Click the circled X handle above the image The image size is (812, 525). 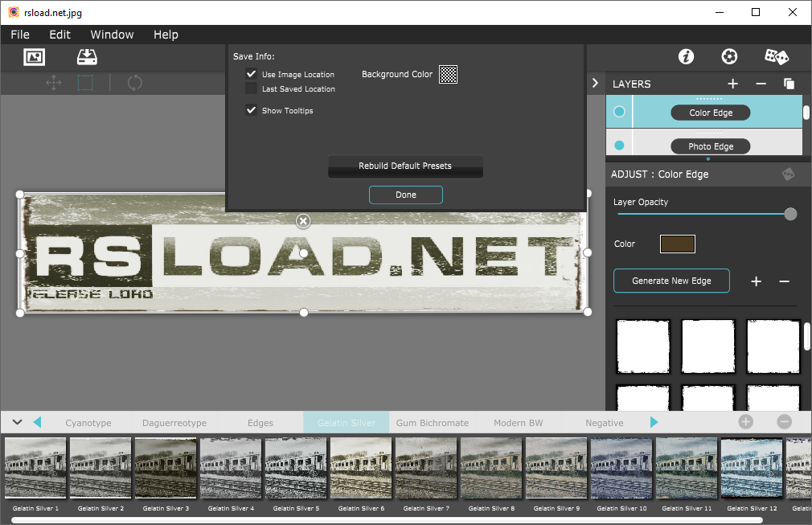tap(303, 221)
